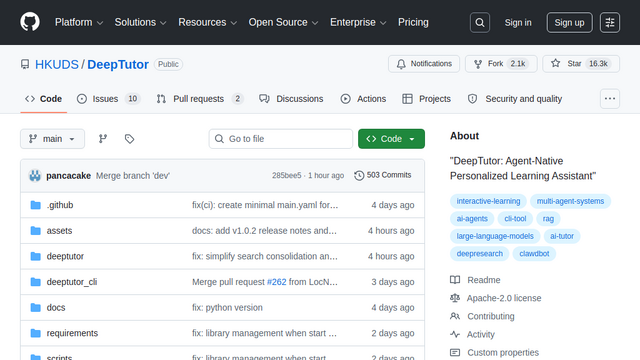Click the license scale icon
The width and height of the screenshot is (640, 360).
455,298
